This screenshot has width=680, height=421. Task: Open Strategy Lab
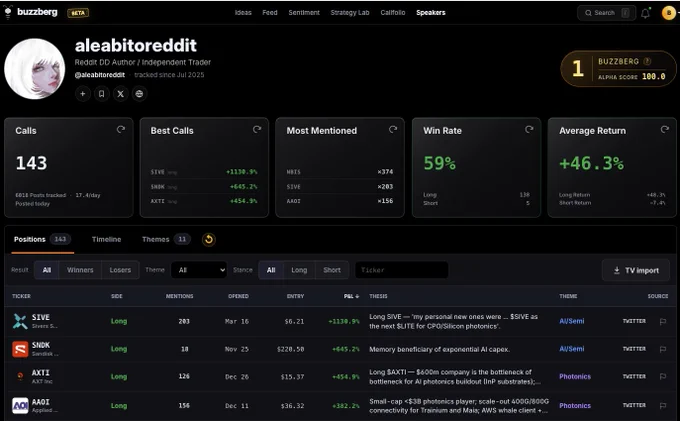[350, 13]
